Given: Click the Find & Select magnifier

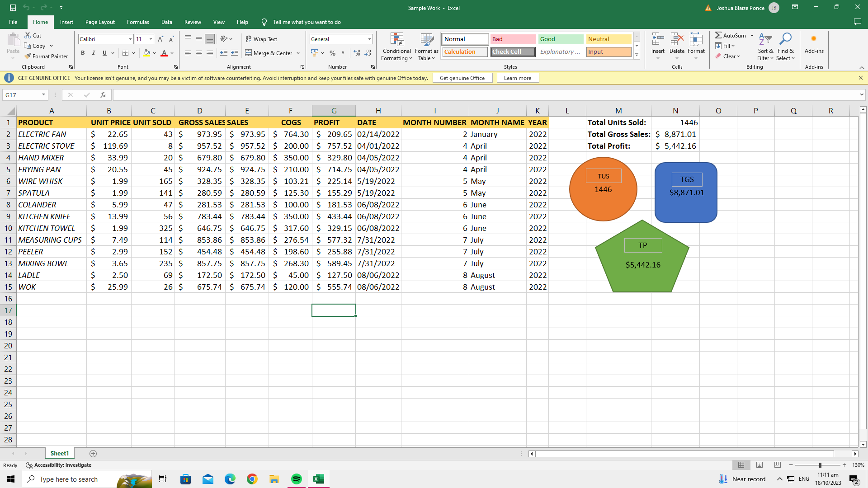Looking at the screenshot, I should [786, 39].
